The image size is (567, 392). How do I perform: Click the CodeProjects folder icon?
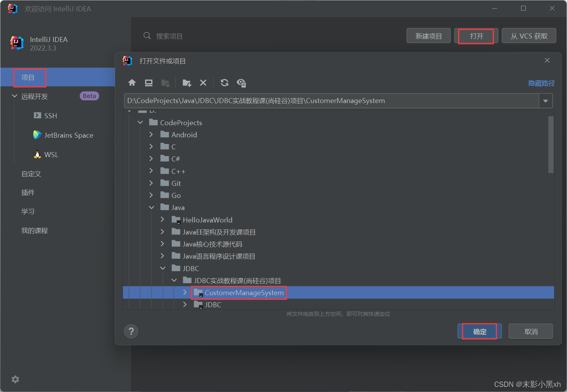pyautogui.click(x=153, y=122)
